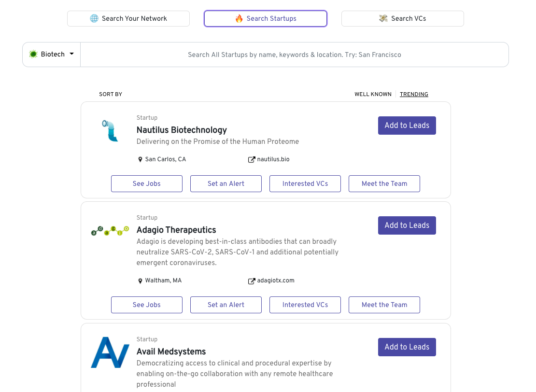Click the location pin next to San Carlos, CA

[x=141, y=159]
